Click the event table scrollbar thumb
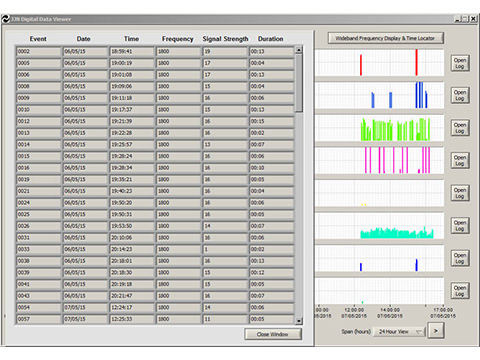This screenshot has width=480, height=360. tap(299, 83)
